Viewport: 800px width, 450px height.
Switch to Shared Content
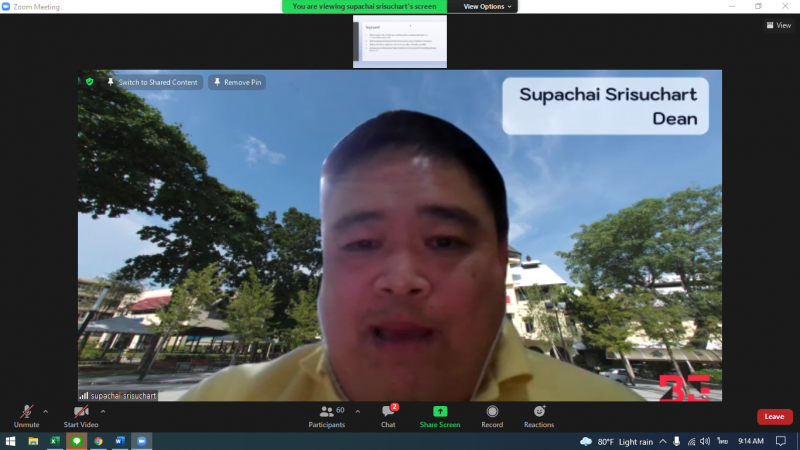coord(152,82)
